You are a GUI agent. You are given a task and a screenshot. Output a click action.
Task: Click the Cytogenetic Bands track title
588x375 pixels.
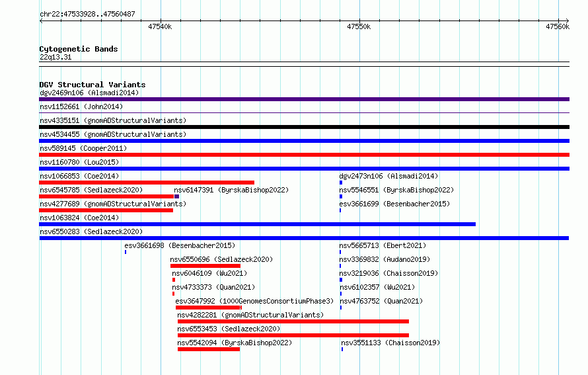coord(79,49)
